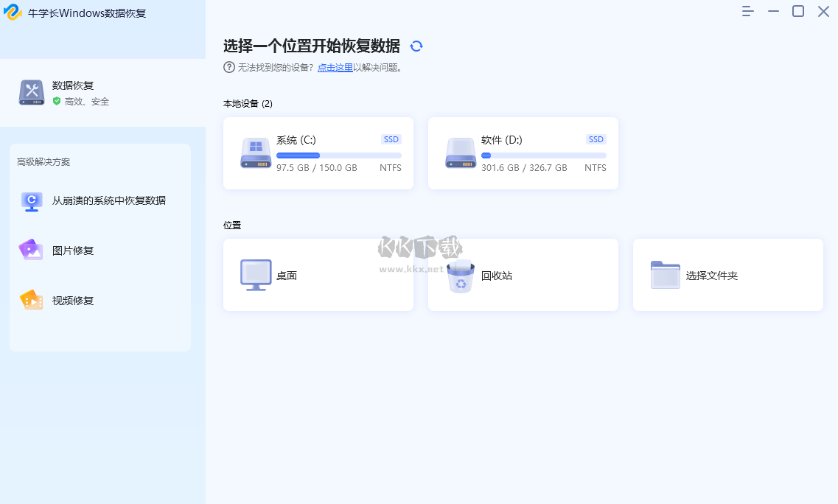Select 从崩溃的系统中恢复数据 option
Image resolution: width=838 pixels, height=504 pixels.
[108, 200]
